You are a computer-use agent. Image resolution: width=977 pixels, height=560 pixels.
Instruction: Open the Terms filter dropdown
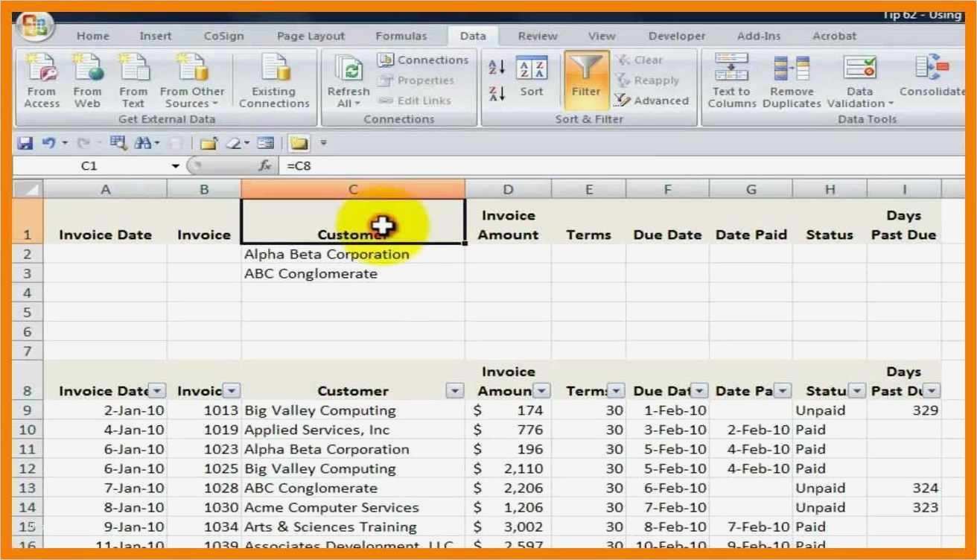point(616,391)
